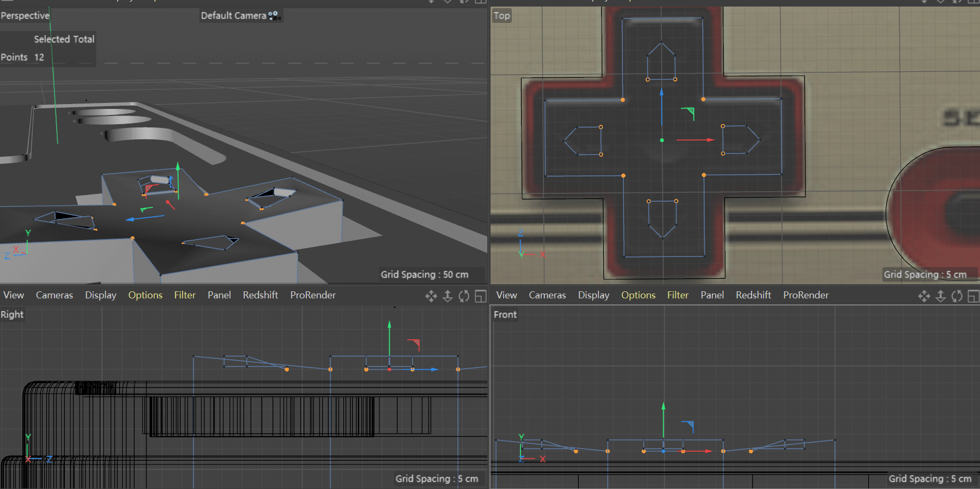Click the zoom (dolly) icon in Right viewport header
This screenshot has width=980, height=489.
[447, 296]
